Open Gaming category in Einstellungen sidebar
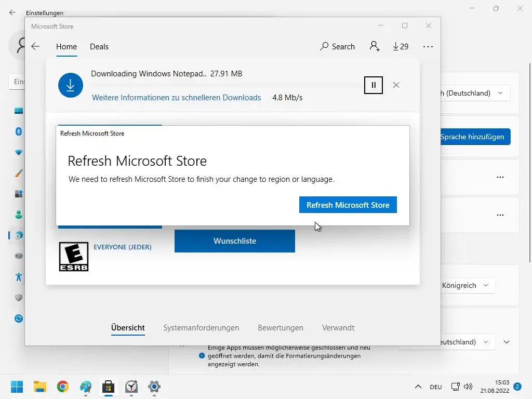Viewport: 532px width, 399px height. pos(19,256)
